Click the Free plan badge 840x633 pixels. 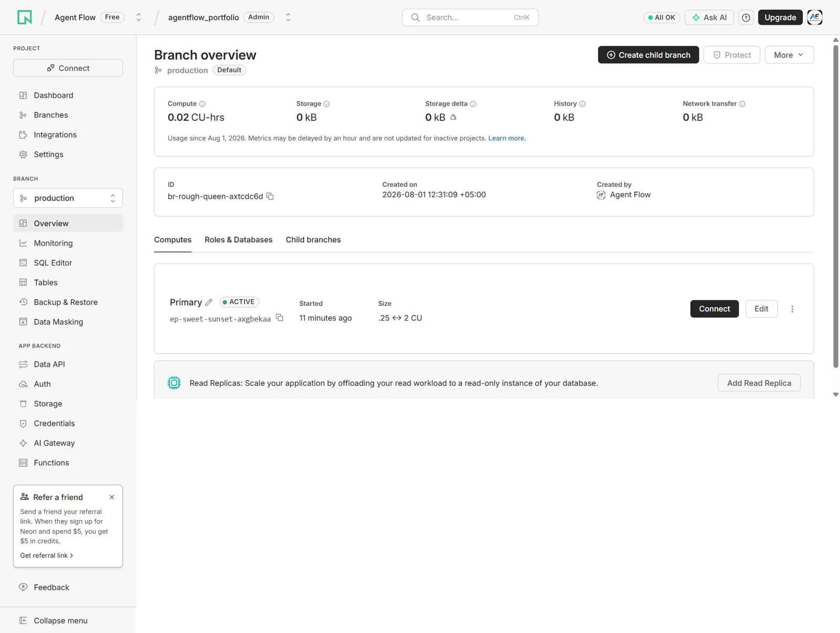click(x=112, y=17)
